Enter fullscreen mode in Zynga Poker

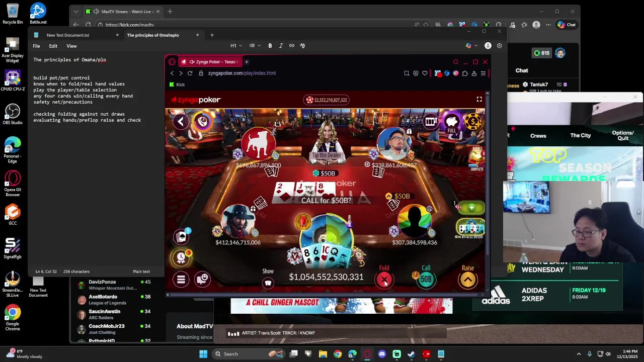click(x=479, y=100)
